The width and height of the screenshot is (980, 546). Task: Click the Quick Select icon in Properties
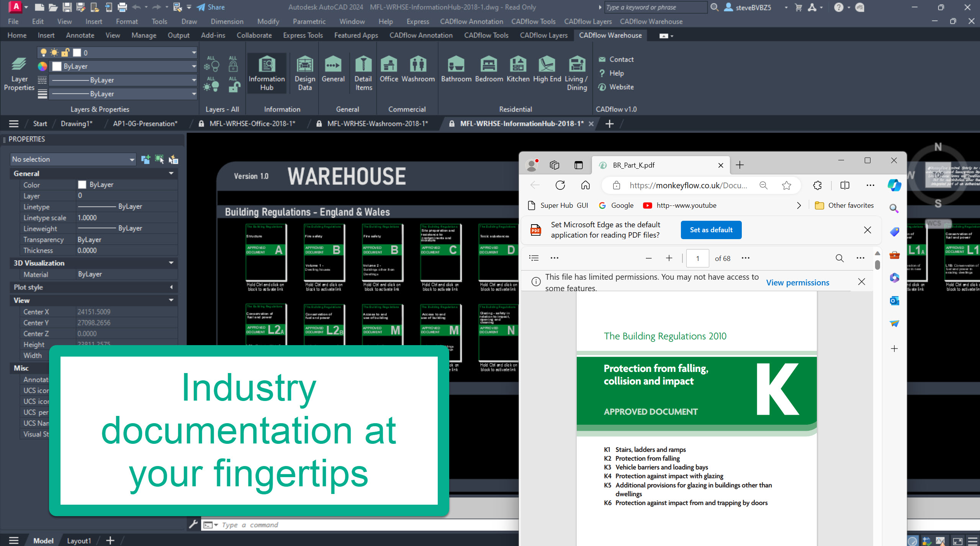[173, 160]
